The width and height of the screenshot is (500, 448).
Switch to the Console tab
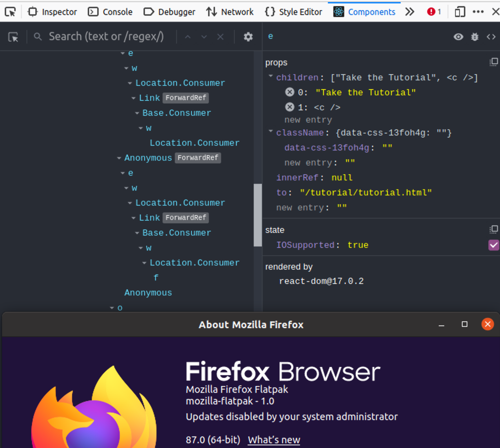110,12
